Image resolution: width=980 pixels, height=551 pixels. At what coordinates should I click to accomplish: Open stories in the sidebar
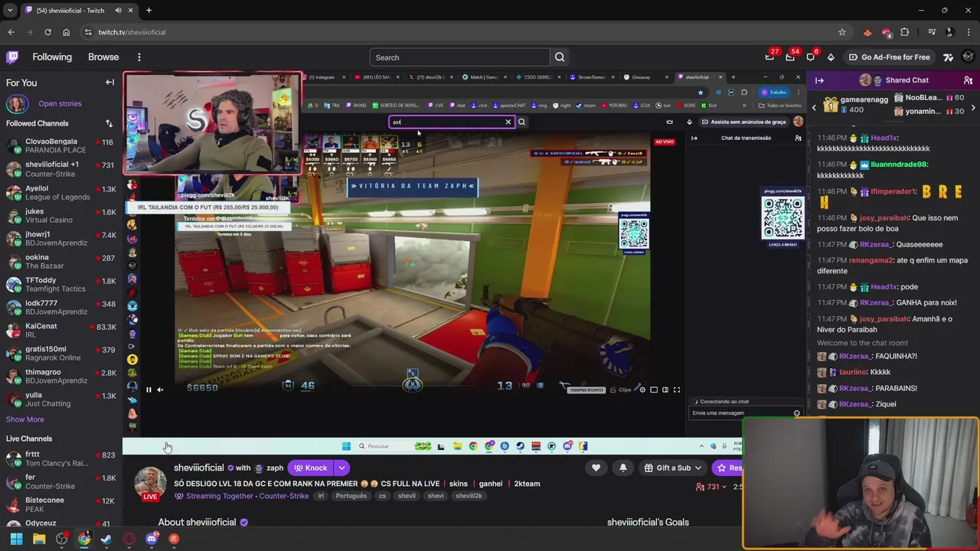coord(60,103)
